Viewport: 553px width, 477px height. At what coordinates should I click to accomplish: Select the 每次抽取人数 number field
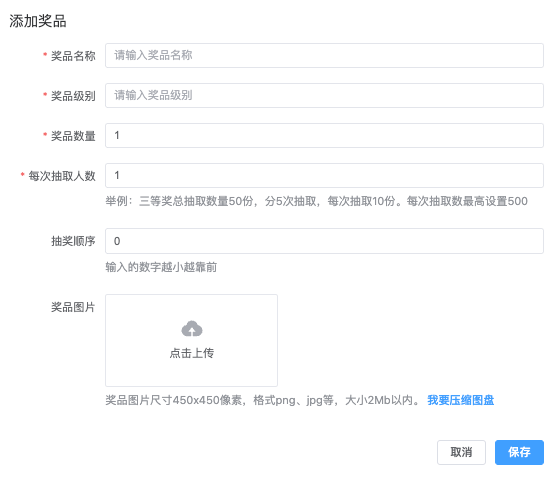[x=324, y=175]
